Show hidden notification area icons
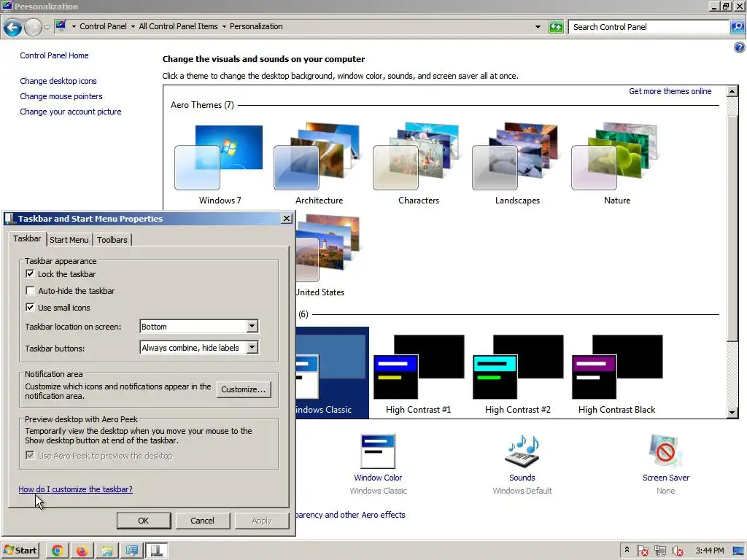747x560 pixels. [627, 550]
